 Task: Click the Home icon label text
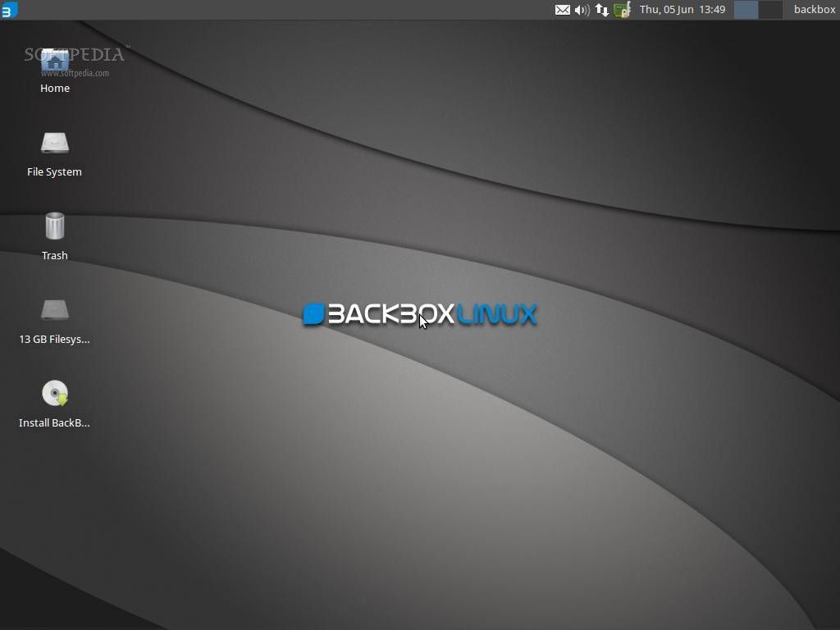coord(55,88)
